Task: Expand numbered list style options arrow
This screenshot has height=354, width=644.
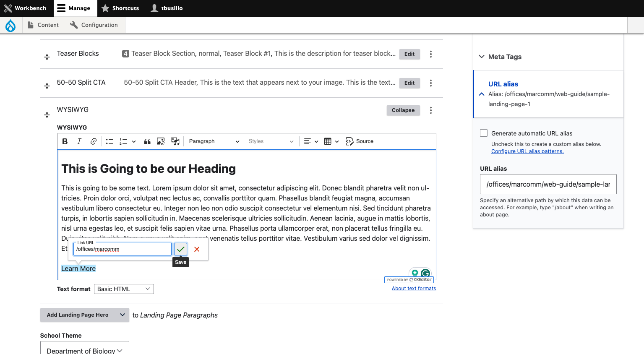Action: click(134, 141)
